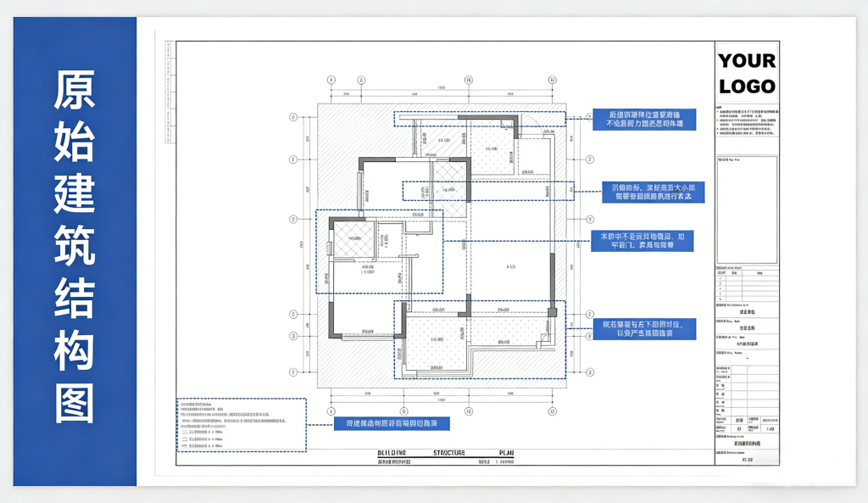This screenshot has height=503, width=868.
Task: Click the second blue callout from the top
Action: [x=652, y=192]
